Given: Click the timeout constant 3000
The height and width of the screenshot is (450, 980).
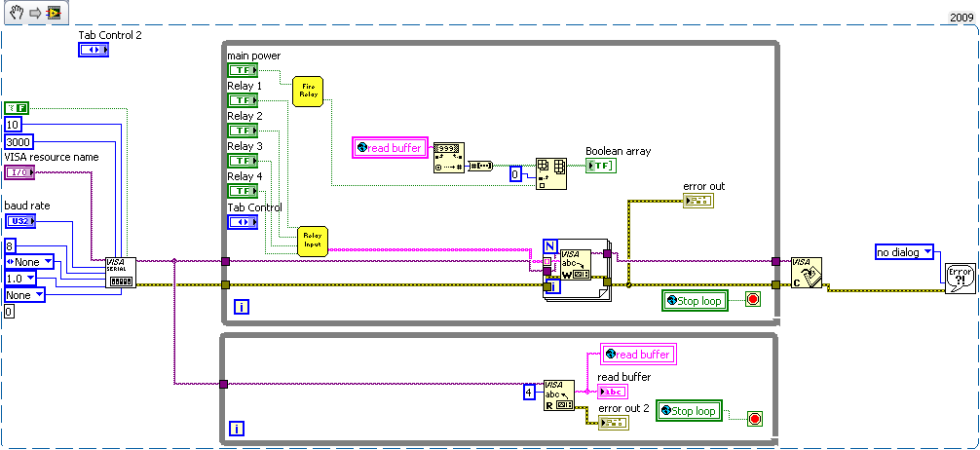Looking at the screenshot, I should (19, 141).
